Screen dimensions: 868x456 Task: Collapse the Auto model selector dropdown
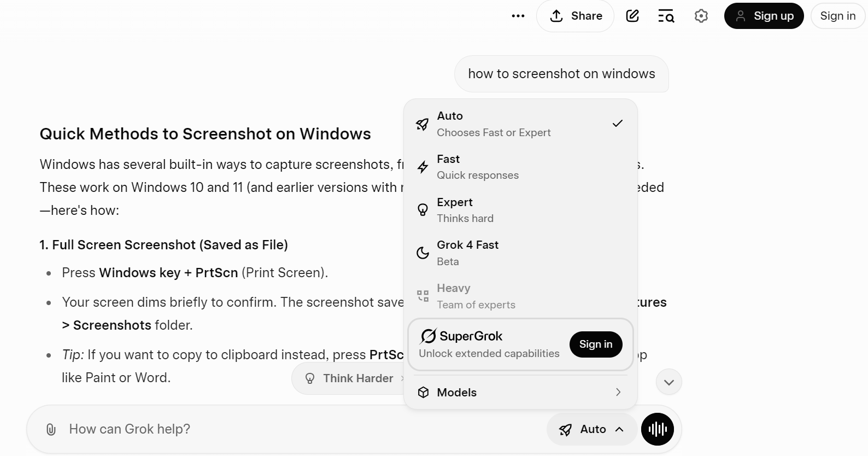(591, 429)
